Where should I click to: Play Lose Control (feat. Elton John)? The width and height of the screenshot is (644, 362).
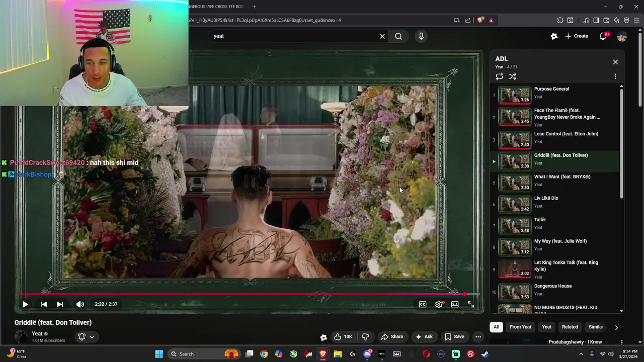pyautogui.click(x=555, y=140)
